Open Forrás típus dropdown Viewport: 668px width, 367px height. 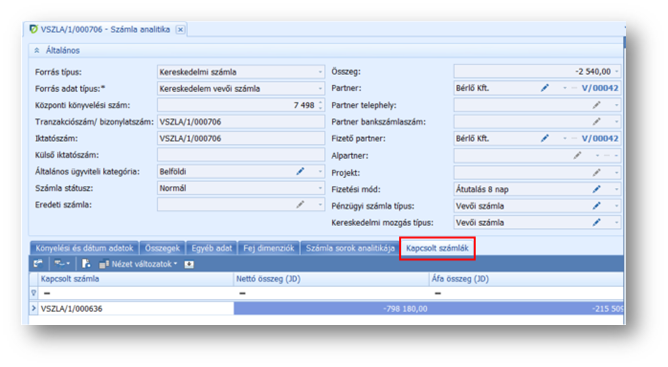[320, 72]
